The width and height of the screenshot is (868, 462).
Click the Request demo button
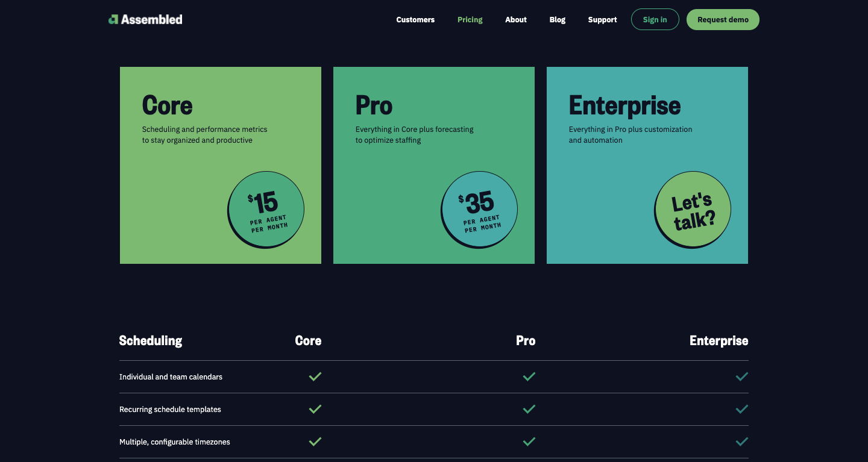coord(723,19)
